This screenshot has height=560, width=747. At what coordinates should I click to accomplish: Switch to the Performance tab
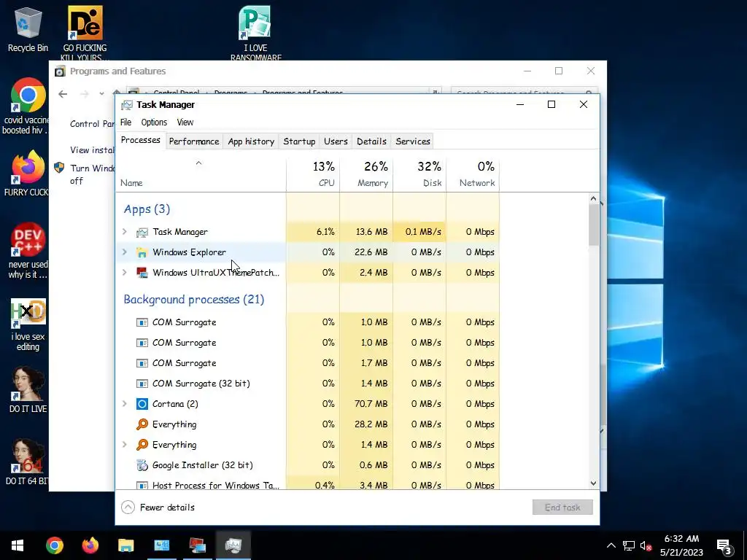click(194, 141)
